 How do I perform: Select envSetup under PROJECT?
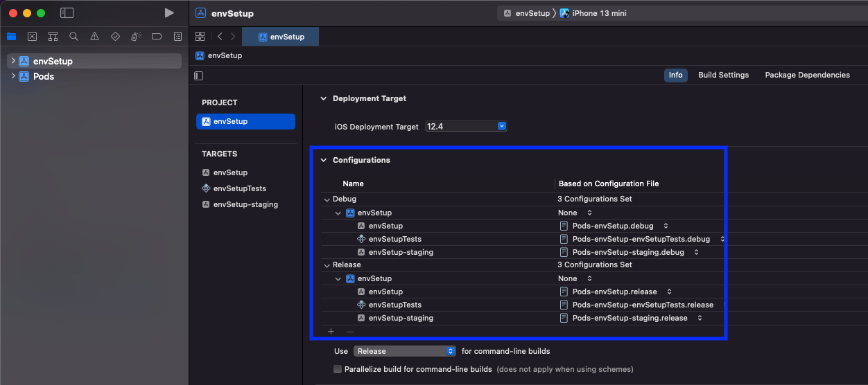tap(245, 121)
